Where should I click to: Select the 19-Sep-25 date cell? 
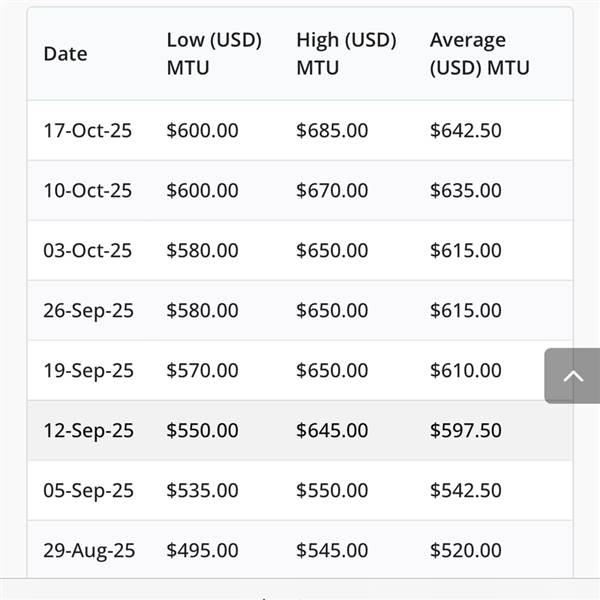coord(88,371)
